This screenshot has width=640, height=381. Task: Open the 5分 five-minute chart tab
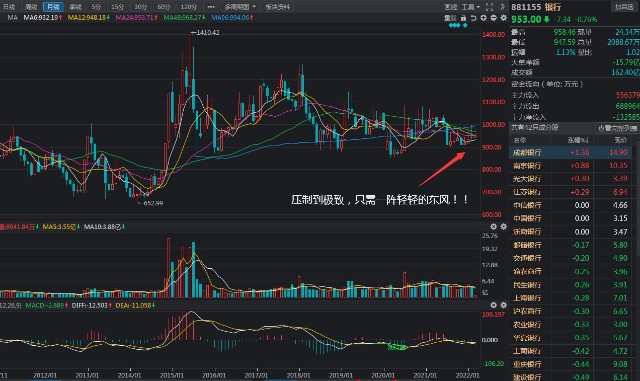tap(96, 7)
